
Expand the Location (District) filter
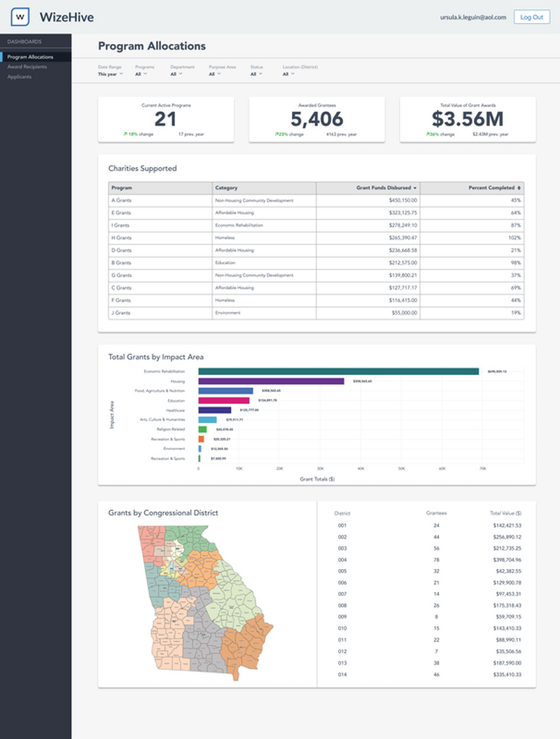pos(288,74)
